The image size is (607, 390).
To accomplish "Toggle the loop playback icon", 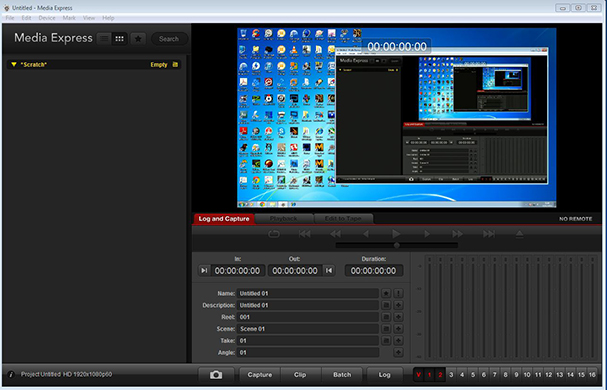I will [274, 234].
